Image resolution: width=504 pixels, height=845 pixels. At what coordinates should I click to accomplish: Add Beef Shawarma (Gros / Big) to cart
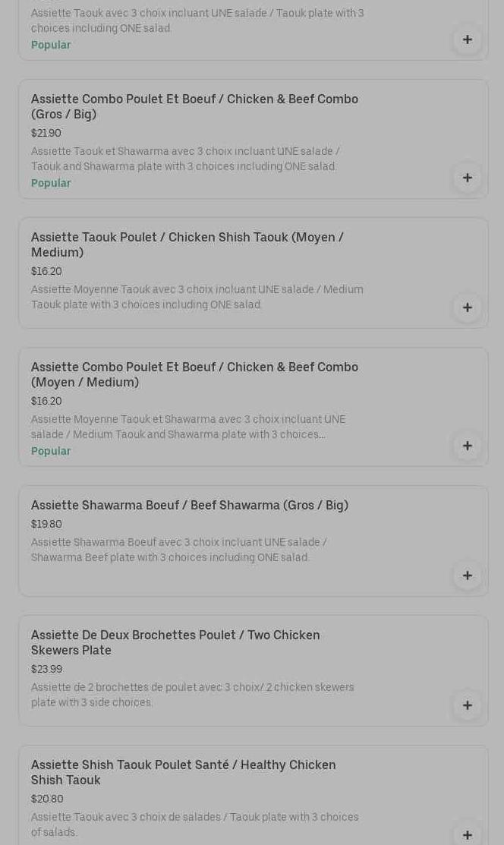tap(468, 575)
